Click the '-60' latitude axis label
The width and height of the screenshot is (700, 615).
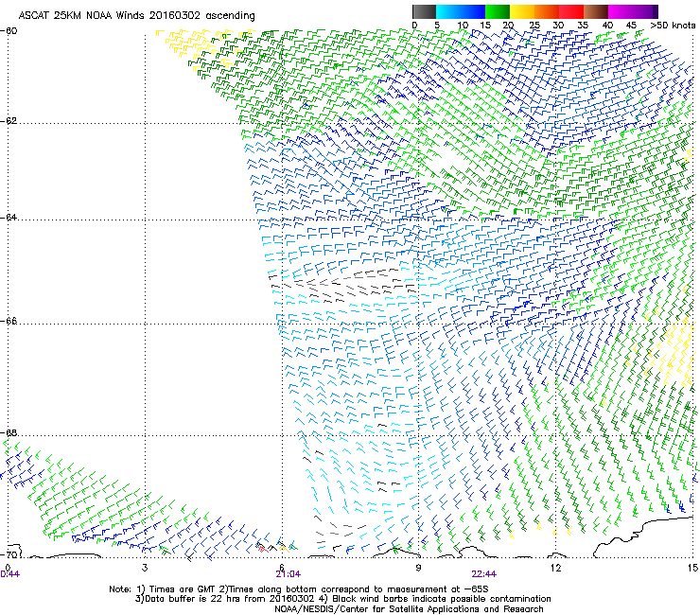pos(9,31)
